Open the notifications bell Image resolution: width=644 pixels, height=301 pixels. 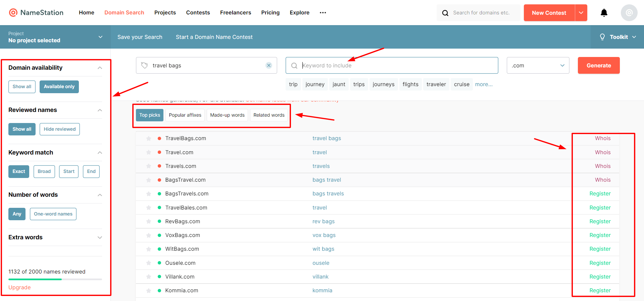(x=604, y=13)
